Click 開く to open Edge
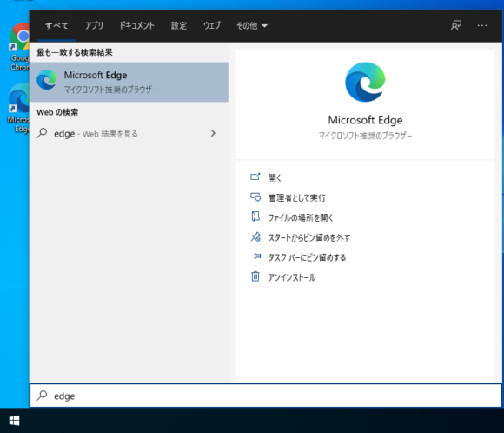The image size is (504, 433). 275,177
